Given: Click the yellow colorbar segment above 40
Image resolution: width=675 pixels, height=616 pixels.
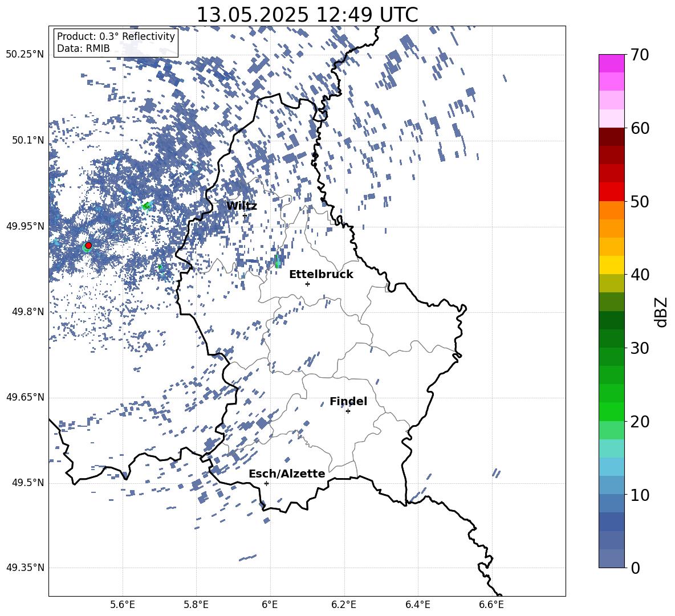Looking at the screenshot, I should pyautogui.click(x=611, y=265).
